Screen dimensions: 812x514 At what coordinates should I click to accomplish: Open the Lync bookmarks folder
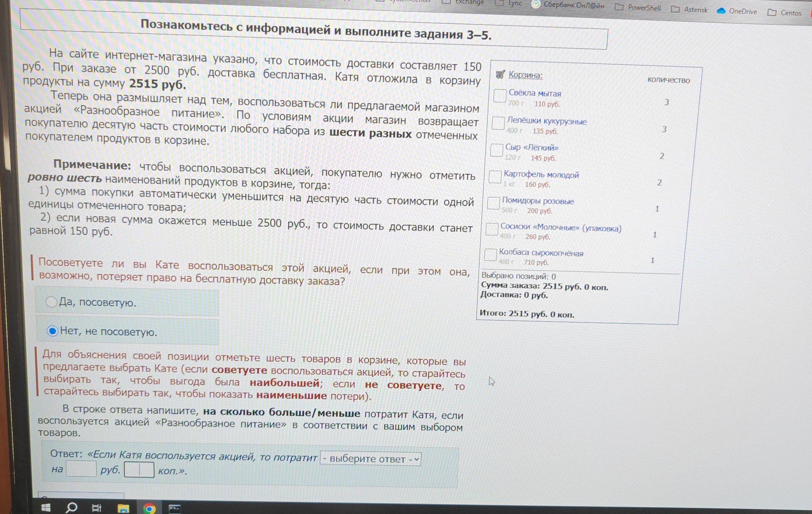coord(509,3)
